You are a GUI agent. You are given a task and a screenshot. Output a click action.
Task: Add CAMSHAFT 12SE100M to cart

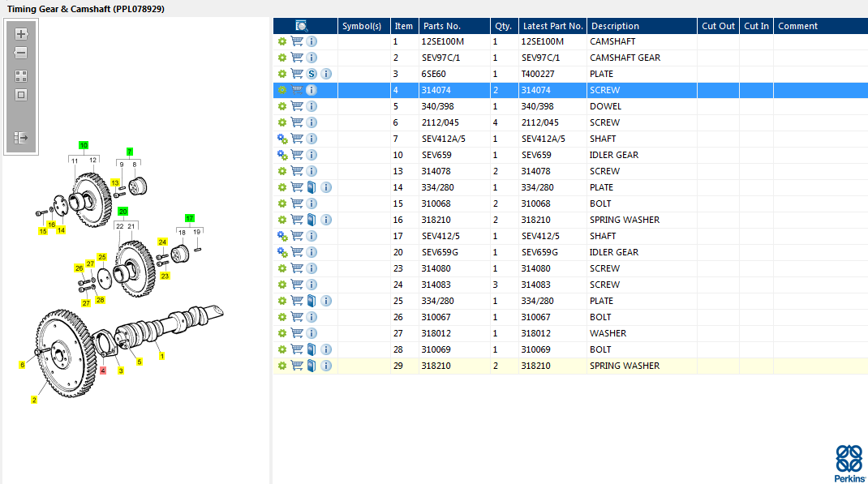click(x=297, y=41)
